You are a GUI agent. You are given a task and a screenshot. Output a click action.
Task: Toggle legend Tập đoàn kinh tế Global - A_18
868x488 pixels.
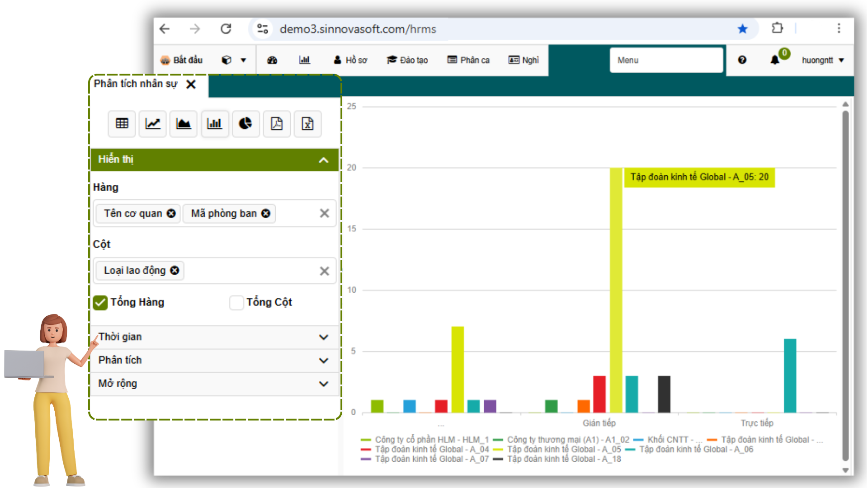[x=557, y=459]
